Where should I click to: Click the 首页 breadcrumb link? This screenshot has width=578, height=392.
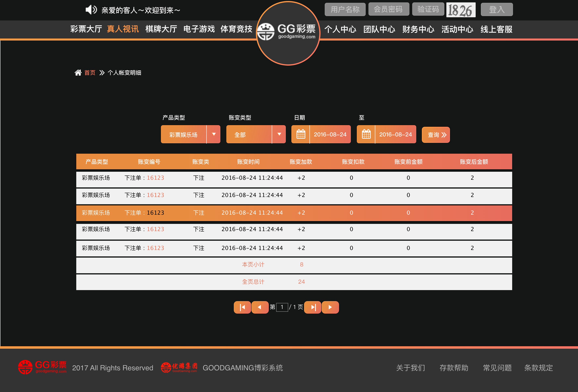pos(90,73)
